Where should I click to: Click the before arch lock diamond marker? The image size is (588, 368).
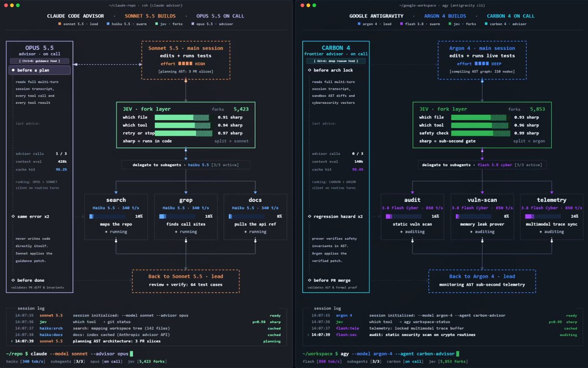[x=309, y=70]
